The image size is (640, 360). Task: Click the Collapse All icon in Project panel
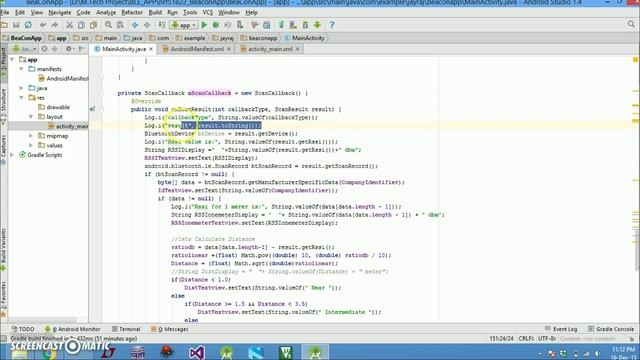pyautogui.click(x=55, y=49)
